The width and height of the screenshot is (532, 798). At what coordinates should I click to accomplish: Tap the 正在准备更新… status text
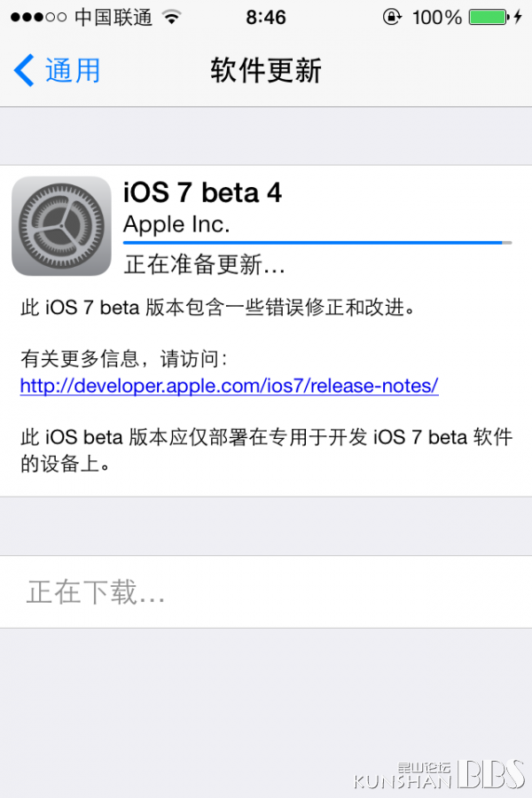[x=204, y=264]
